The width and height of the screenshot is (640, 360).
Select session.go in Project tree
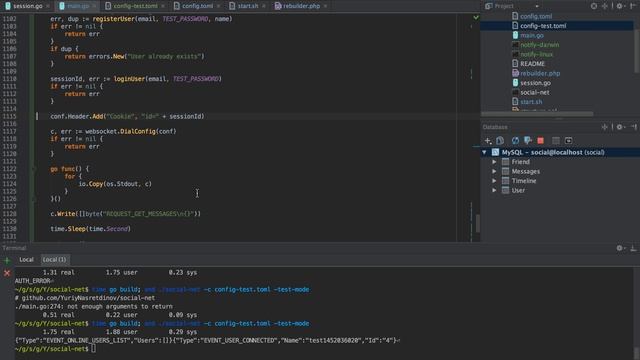pyautogui.click(x=535, y=83)
